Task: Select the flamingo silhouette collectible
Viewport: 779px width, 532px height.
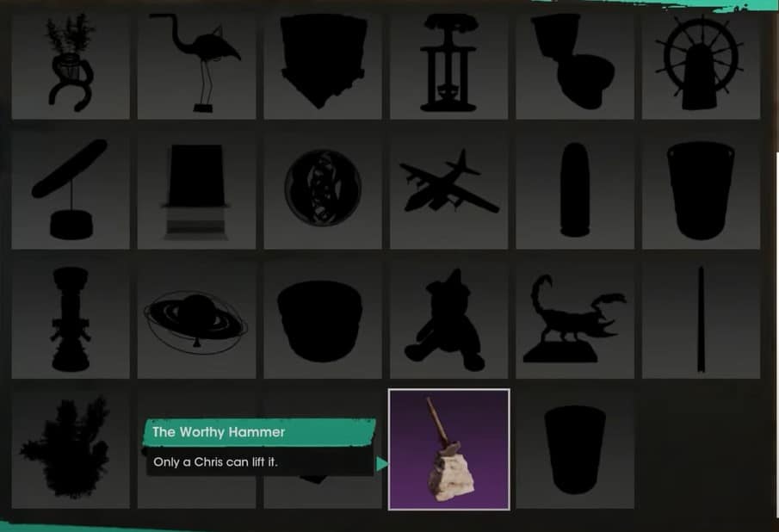Action: click(x=197, y=65)
